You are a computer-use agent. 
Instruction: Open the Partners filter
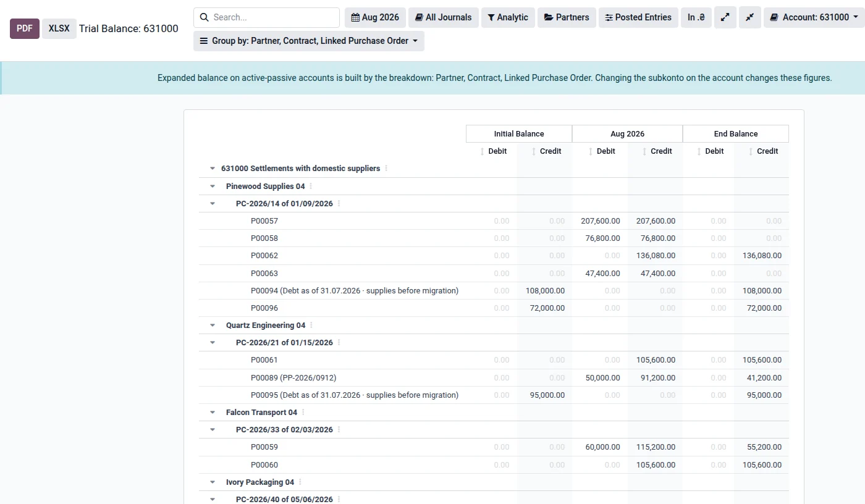click(x=567, y=17)
